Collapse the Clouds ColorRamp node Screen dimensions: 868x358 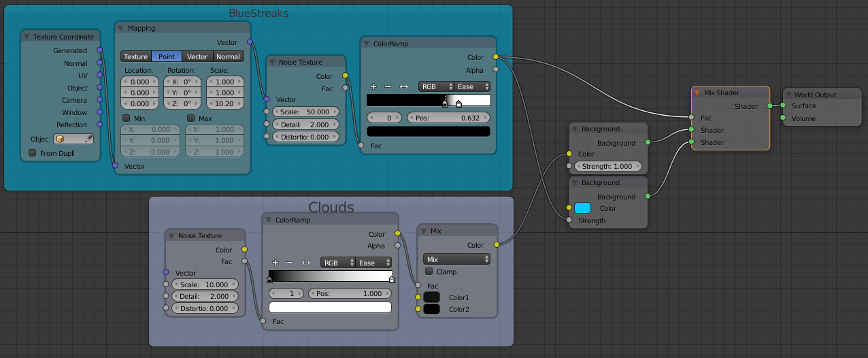[268, 221]
